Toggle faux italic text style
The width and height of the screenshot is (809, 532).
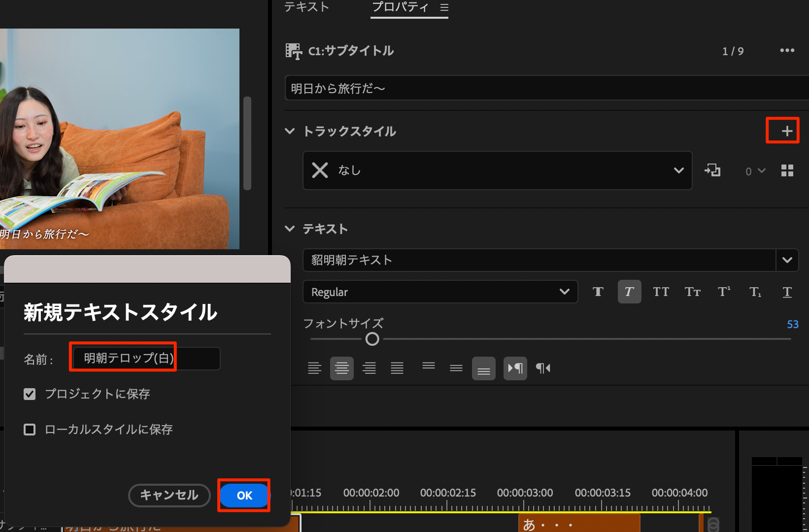coord(629,292)
